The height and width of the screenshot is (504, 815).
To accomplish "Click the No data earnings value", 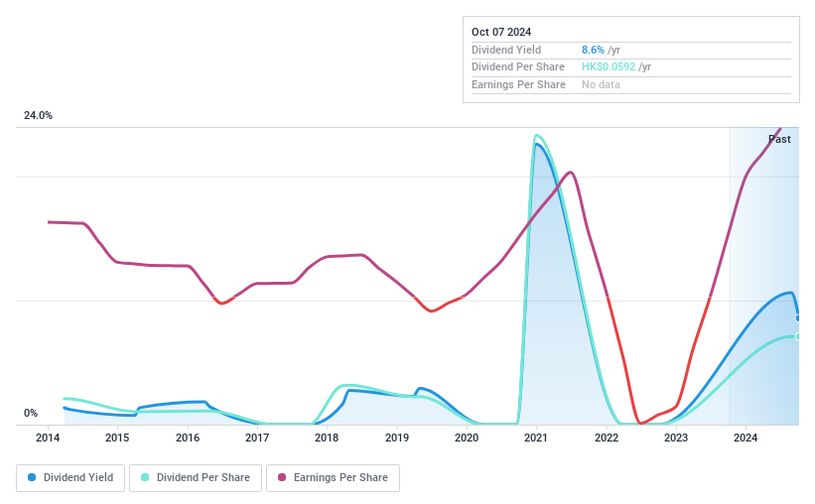I will pos(601,84).
